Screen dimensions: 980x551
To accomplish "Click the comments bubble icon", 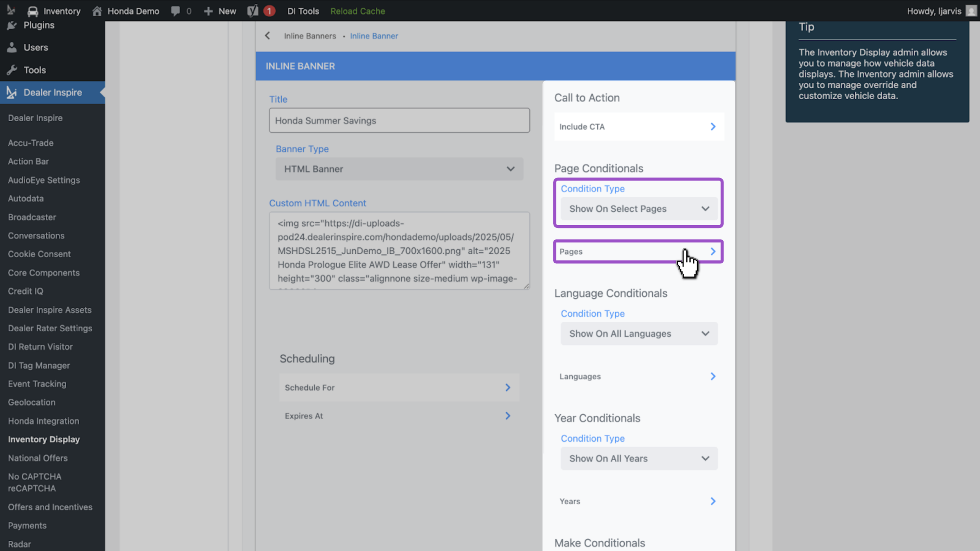I will pos(175,11).
